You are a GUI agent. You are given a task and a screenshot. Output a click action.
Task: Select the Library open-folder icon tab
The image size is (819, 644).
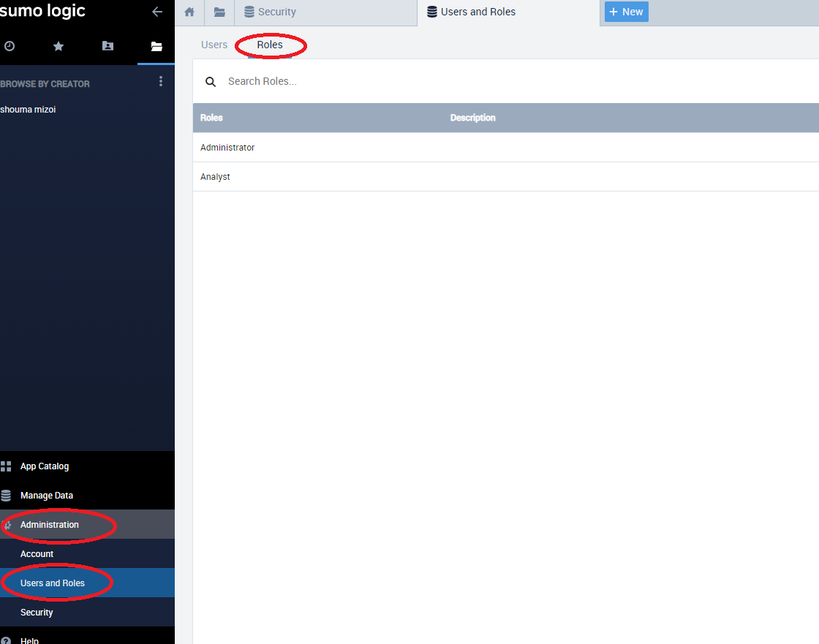coord(156,46)
